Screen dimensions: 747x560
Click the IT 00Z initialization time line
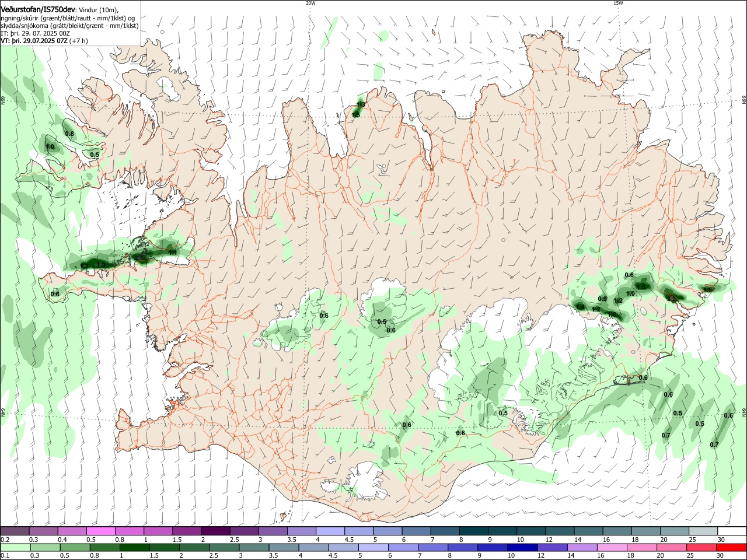[35, 33]
